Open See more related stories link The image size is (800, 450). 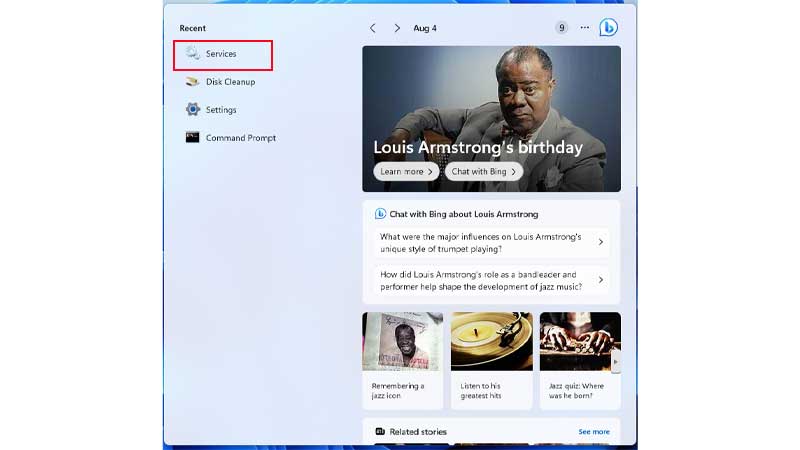(x=594, y=432)
